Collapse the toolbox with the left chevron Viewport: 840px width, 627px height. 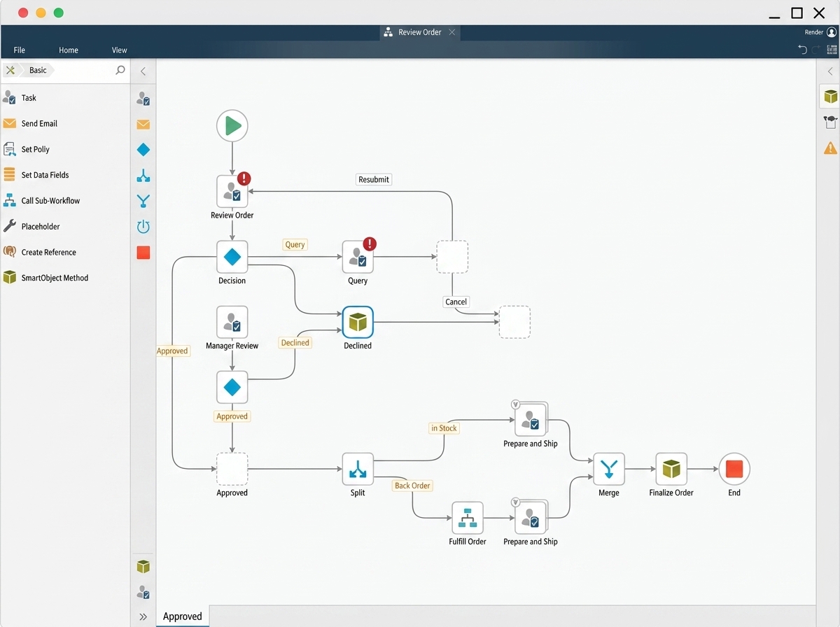tap(143, 71)
